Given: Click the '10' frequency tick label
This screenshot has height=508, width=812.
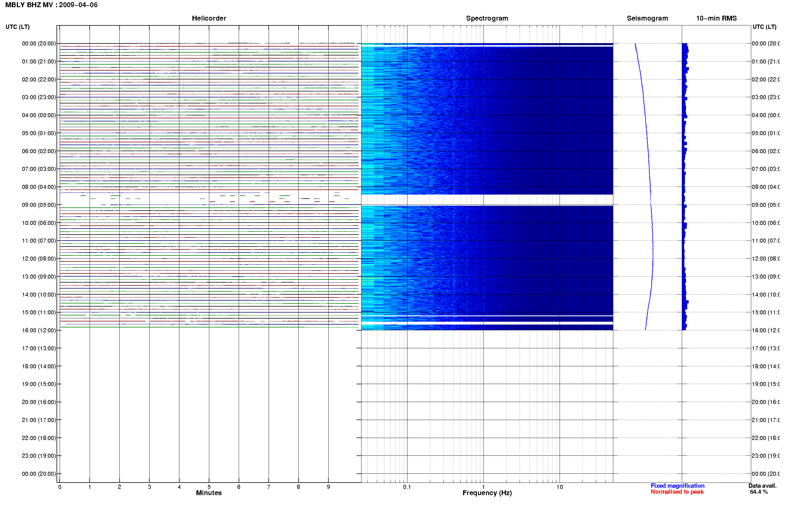Looking at the screenshot, I should pyautogui.click(x=560, y=487).
